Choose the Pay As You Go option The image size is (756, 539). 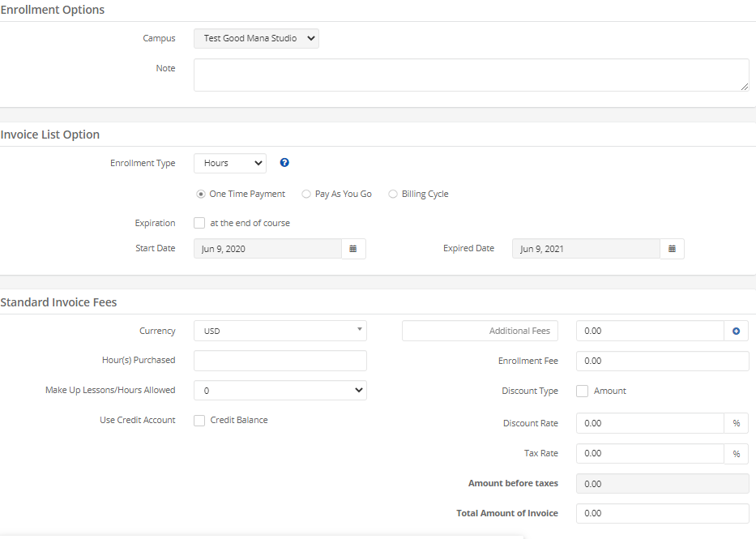[306, 194]
